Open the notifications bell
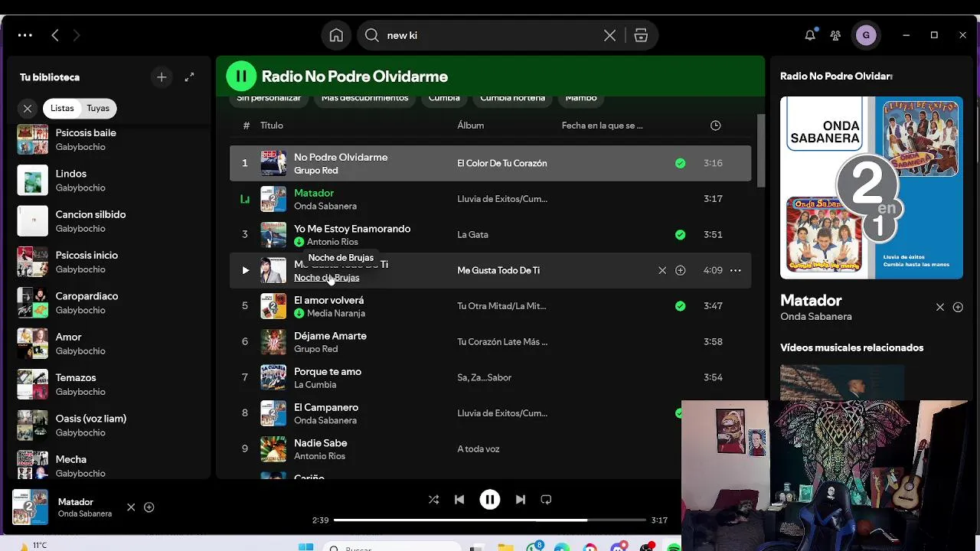This screenshot has height=551, width=980. (x=810, y=35)
